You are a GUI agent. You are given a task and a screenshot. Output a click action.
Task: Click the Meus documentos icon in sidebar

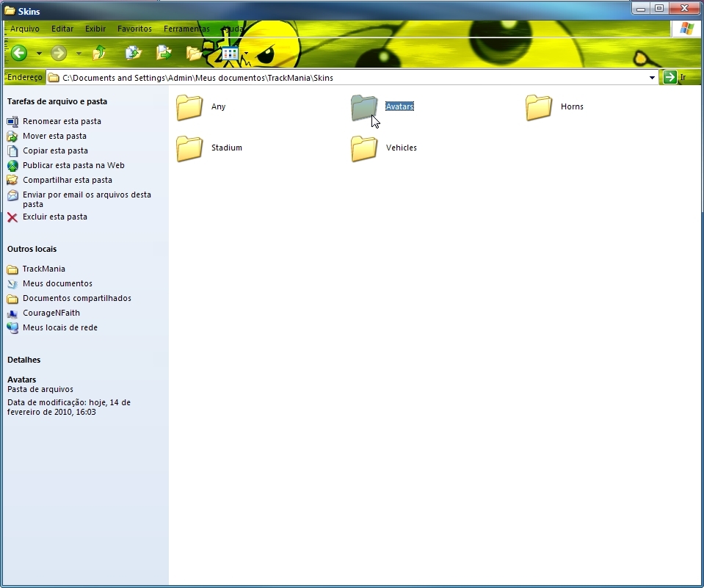pyautogui.click(x=12, y=284)
